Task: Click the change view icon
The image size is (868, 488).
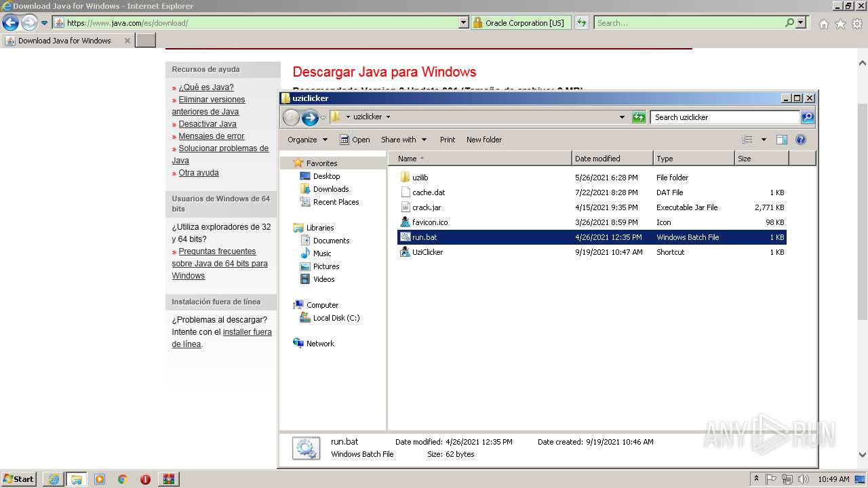Action: point(747,140)
